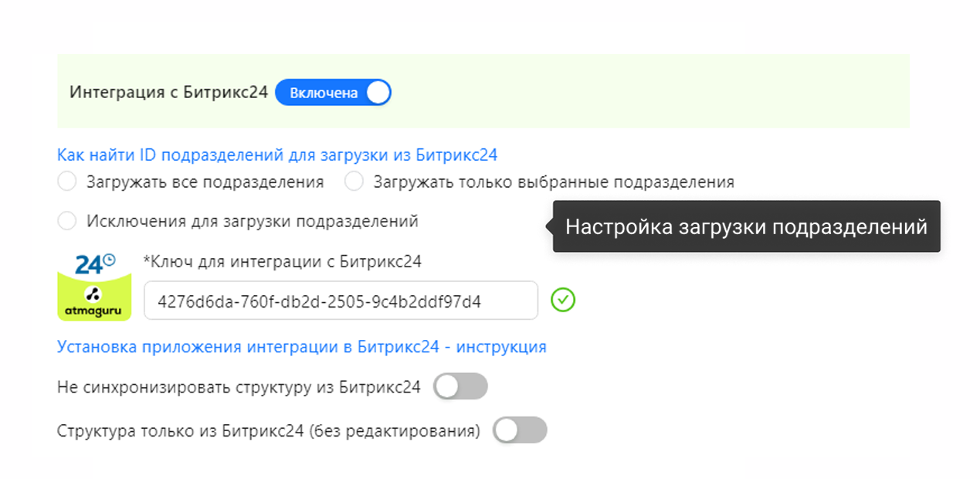Click the white knob of the Включена switch
This screenshot has width=980, height=479.
click(x=378, y=93)
